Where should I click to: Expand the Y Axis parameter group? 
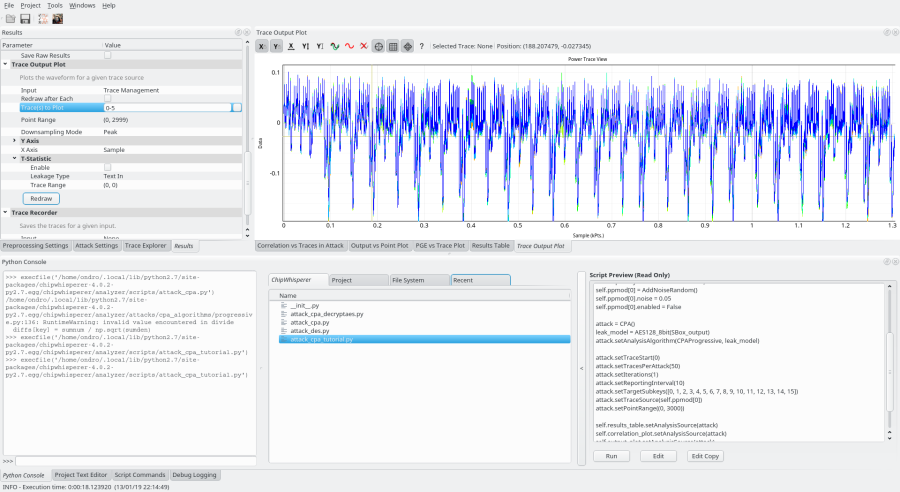pyautogui.click(x=14, y=141)
